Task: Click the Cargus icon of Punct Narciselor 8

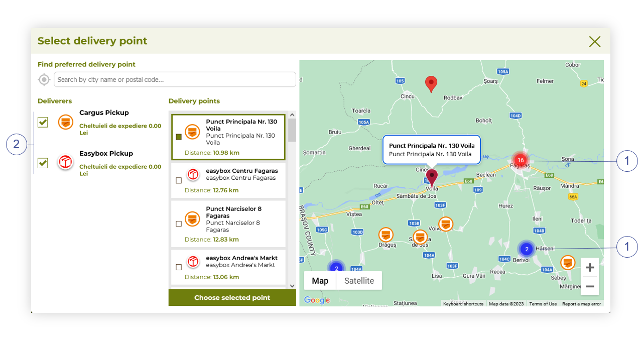Action: (x=193, y=219)
